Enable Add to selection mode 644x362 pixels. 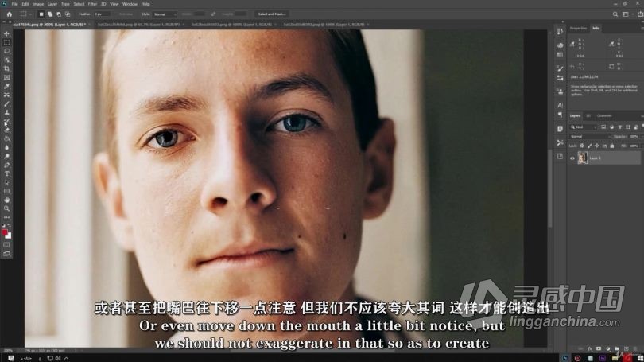pyautogui.click(x=50, y=14)
